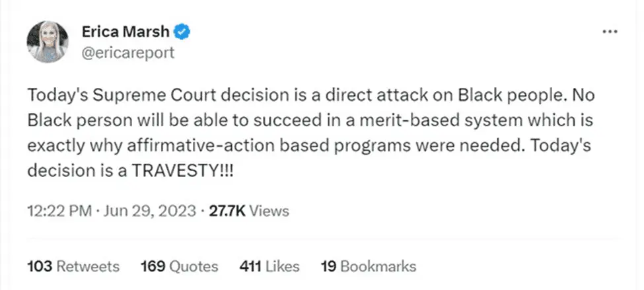The image size is (644, 290).
Task: Show who gave the 411 Likes
Action: pyautogui.click(x=269, y=266)
